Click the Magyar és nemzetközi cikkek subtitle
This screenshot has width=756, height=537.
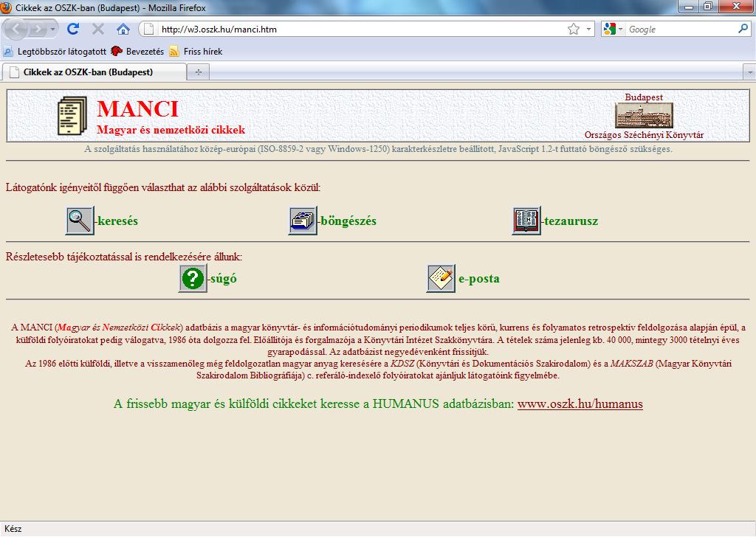point(171,130)
